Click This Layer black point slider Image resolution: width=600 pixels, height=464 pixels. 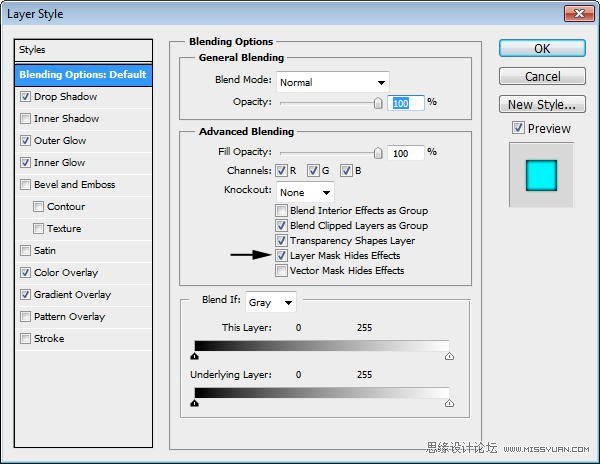[195, 356]
